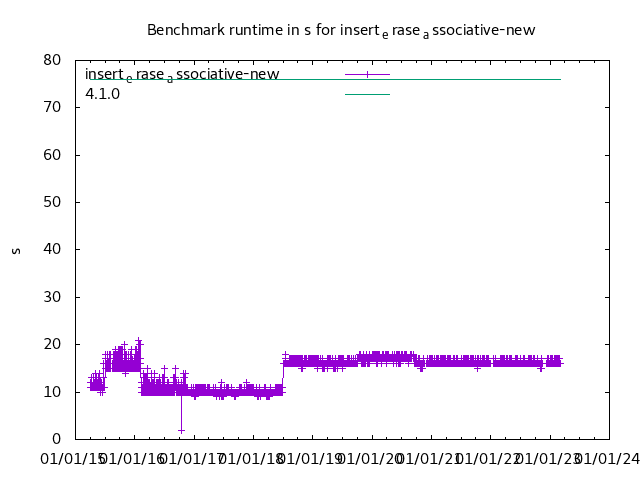Click the purple legend line sample
This screenshot has width=640, height=480.
pyautogui.click(x=367, y=74)
